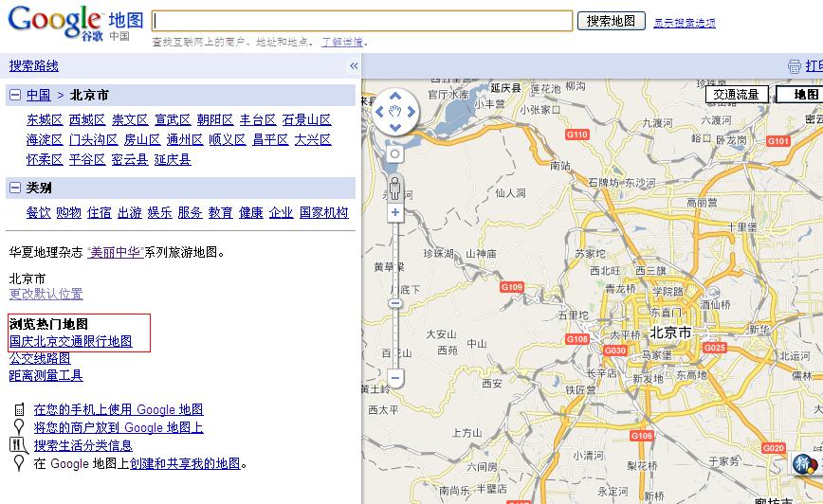Collapse the 类别 section
Viewport: 823px width, 504px height.
click(15, 188)
